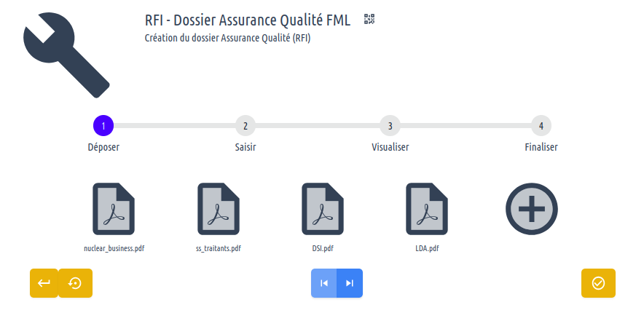Open the nuclear_business.pdf file icon
Viewport: 644px width, 321px height.
(114, 209)
